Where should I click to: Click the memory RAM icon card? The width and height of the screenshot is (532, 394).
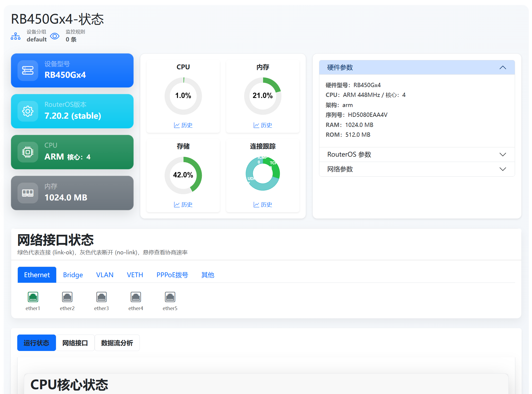pyautogui.click(x=28, y=193)
